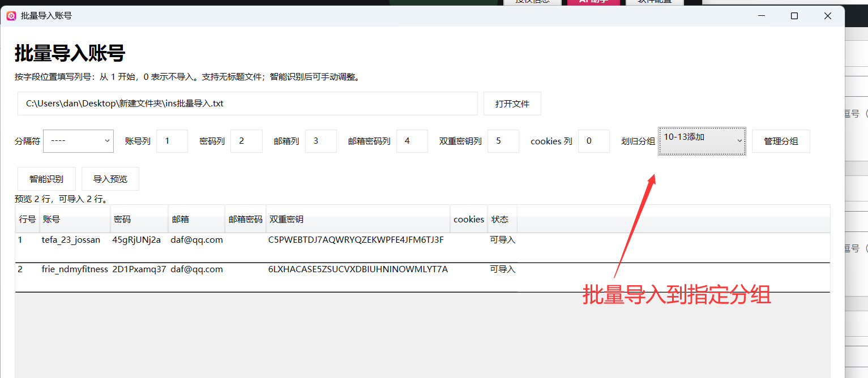The height and width of the screenshot is (378, 868).
Task: Open the 划归分组 group dropdown
Action: 702,141
